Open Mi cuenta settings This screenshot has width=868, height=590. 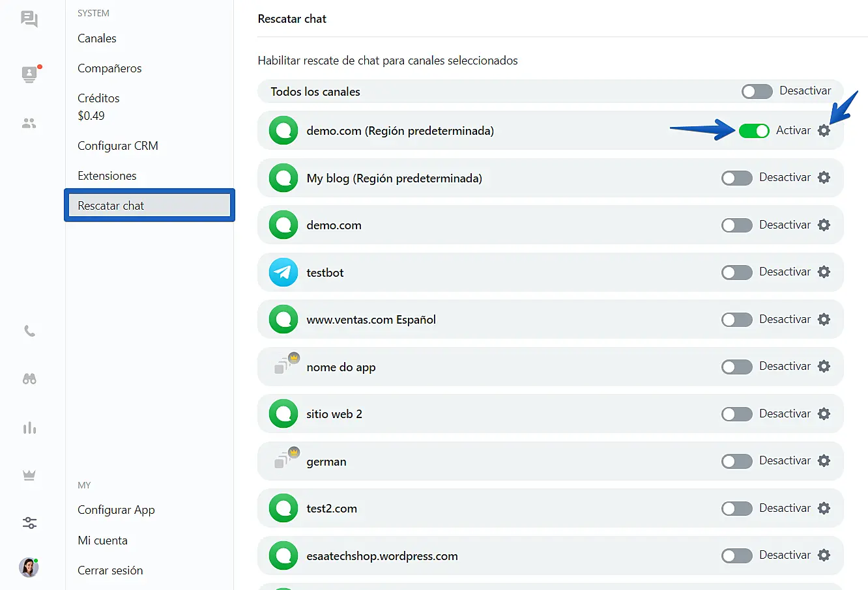(102, 541)
